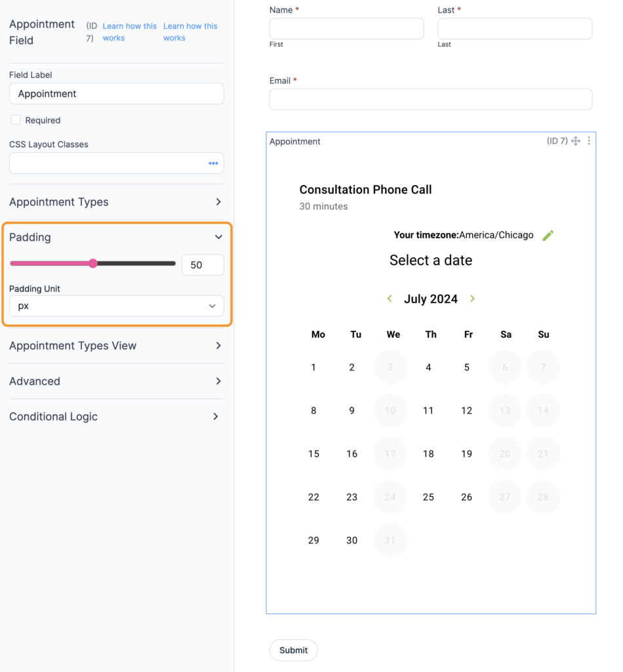
Task: Select July 23 on the calendar
Action: (352, 497)
